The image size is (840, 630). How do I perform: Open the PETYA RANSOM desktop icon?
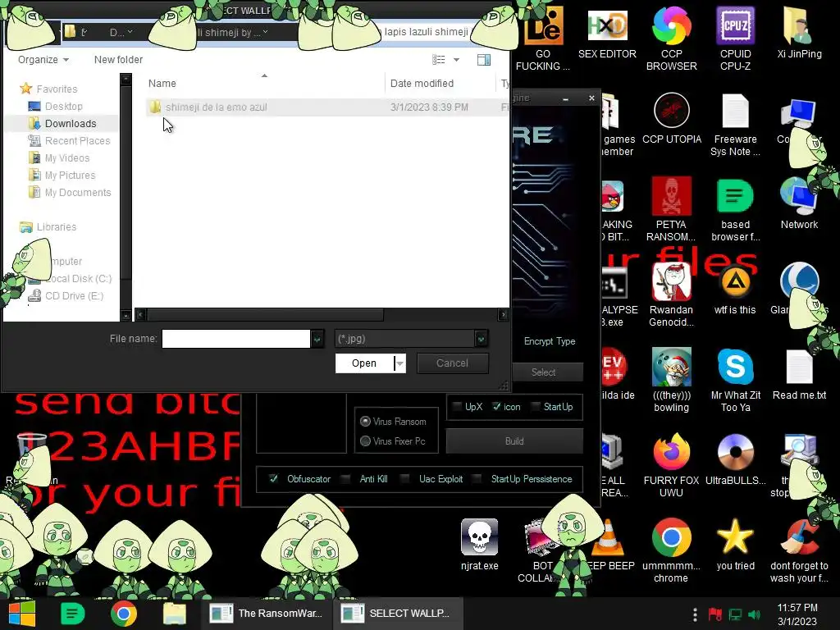click(x=671, y=209)
